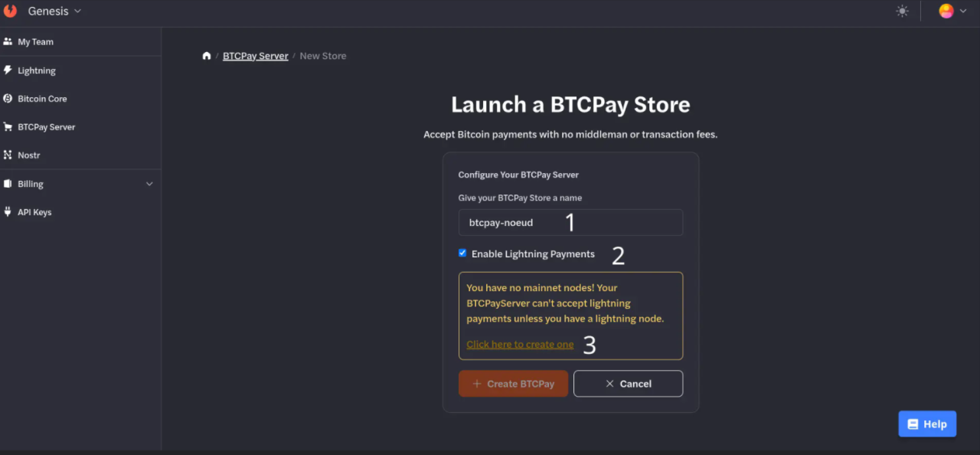Click the Billing card icon
Screen dimensions: 980x455
[x=8, y=184]
